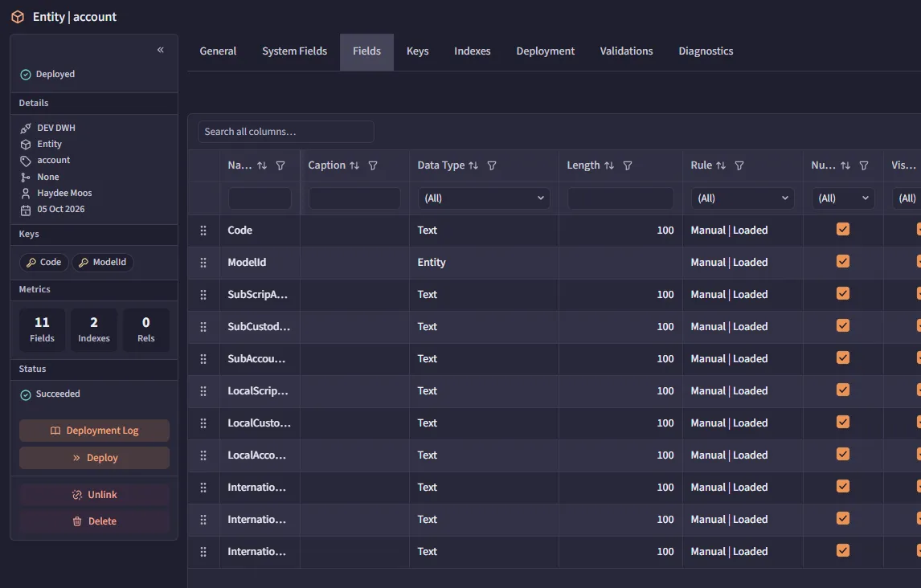This screenshot has width=921, height=588.
Task: Open filter for Length column
Action: (628, 165)
